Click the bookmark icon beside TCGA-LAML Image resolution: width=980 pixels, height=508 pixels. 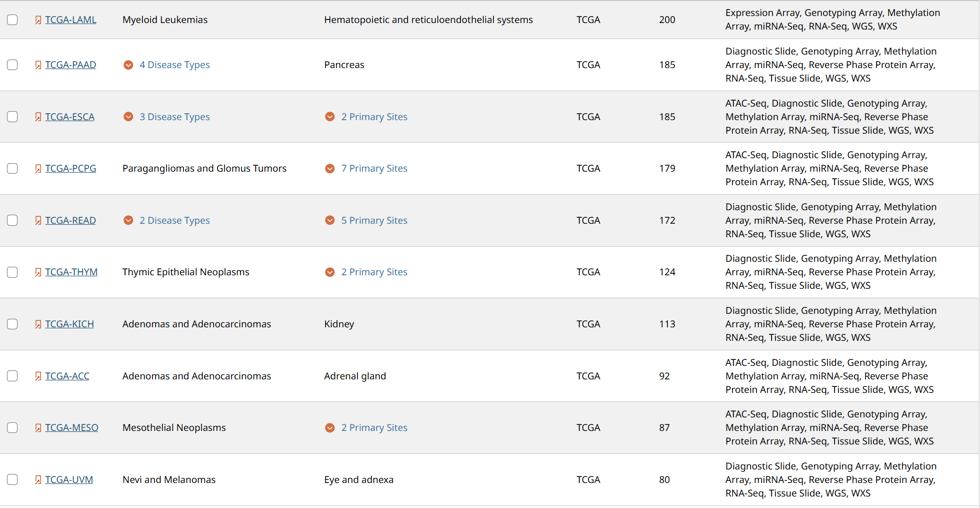click(x=38, y=20)
